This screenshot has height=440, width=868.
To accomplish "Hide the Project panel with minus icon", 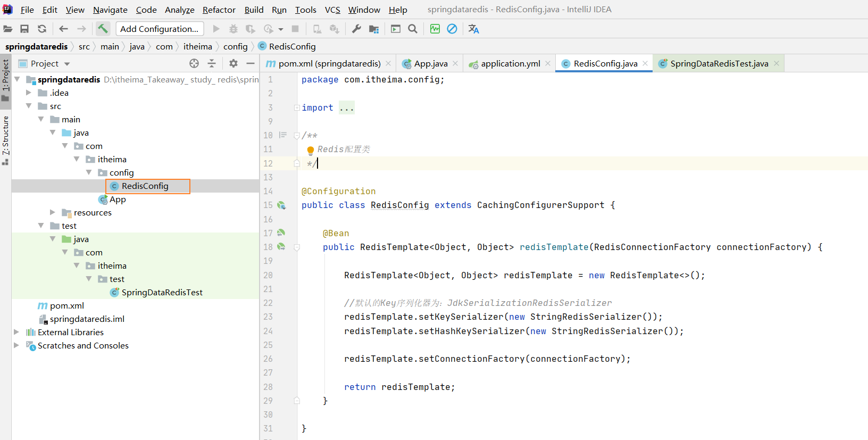I will 251,63.
